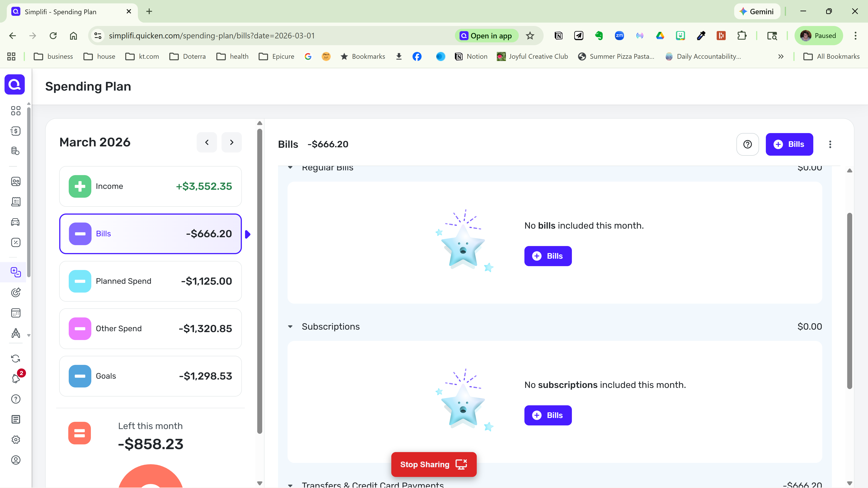Click Stop Sharing button

tap(433, 465)
